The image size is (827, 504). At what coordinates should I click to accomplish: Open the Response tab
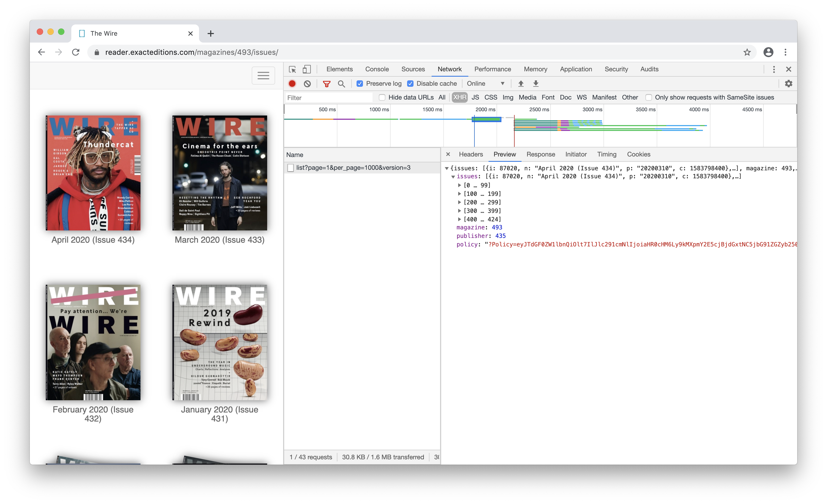[540, 154]
